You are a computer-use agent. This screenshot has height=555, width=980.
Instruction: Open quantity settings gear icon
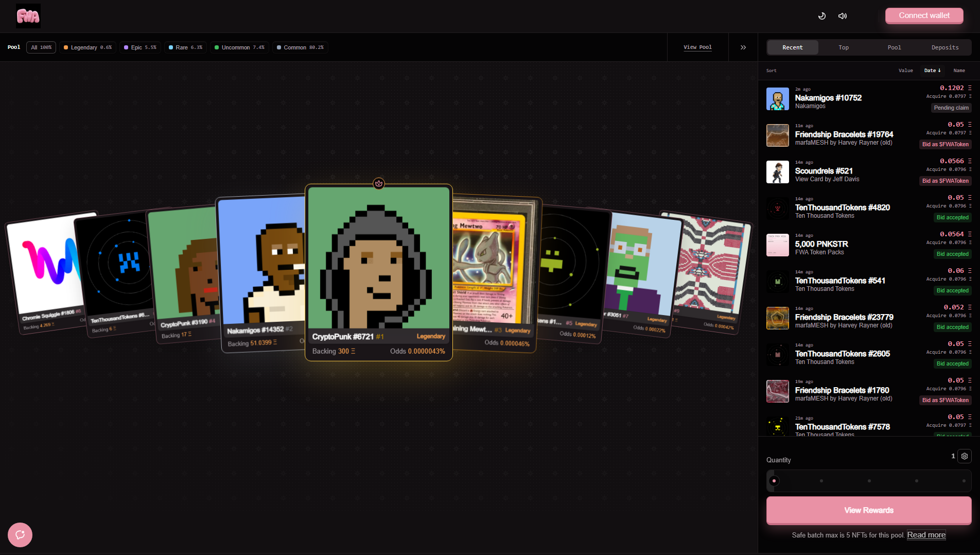(964, 456)
